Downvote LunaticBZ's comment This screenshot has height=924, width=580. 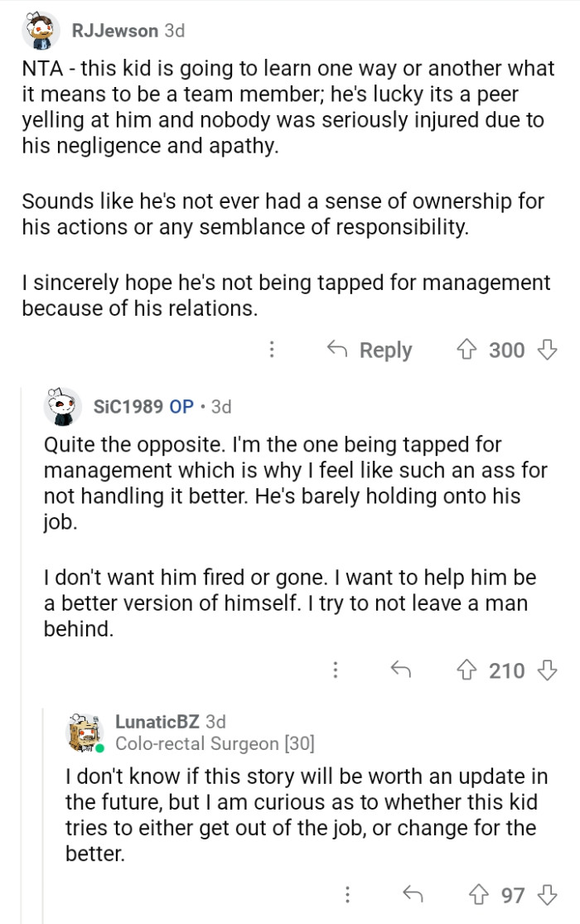547,895
